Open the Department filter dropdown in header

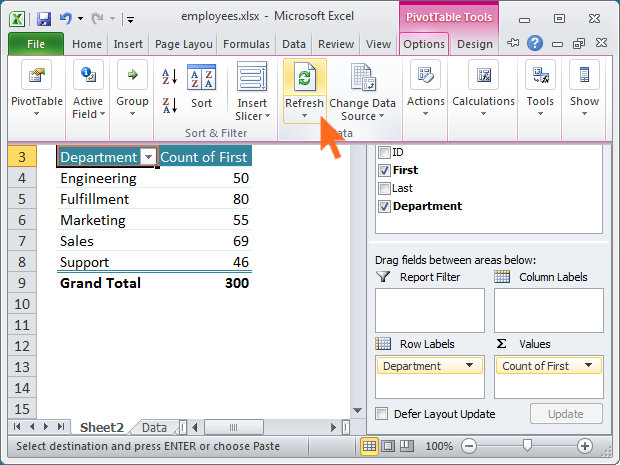pos(148,157)
